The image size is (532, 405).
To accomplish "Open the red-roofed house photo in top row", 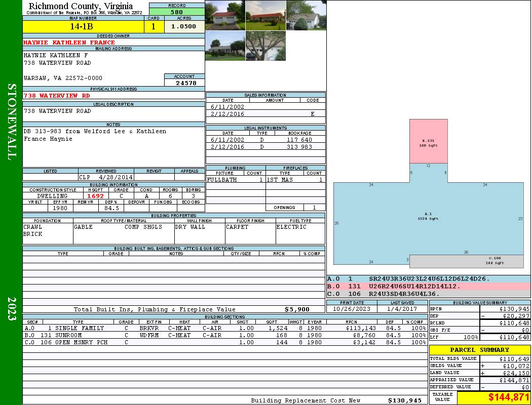I will pos(265,15).
